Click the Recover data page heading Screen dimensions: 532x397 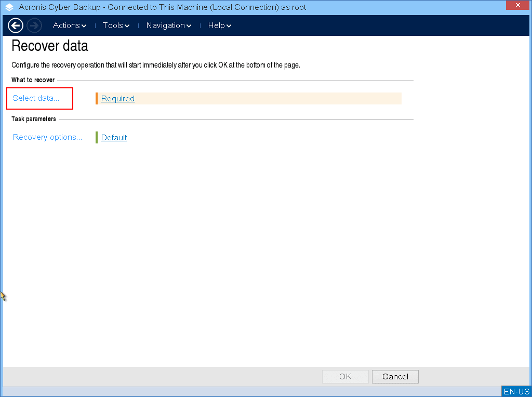(x=50, y=46)
